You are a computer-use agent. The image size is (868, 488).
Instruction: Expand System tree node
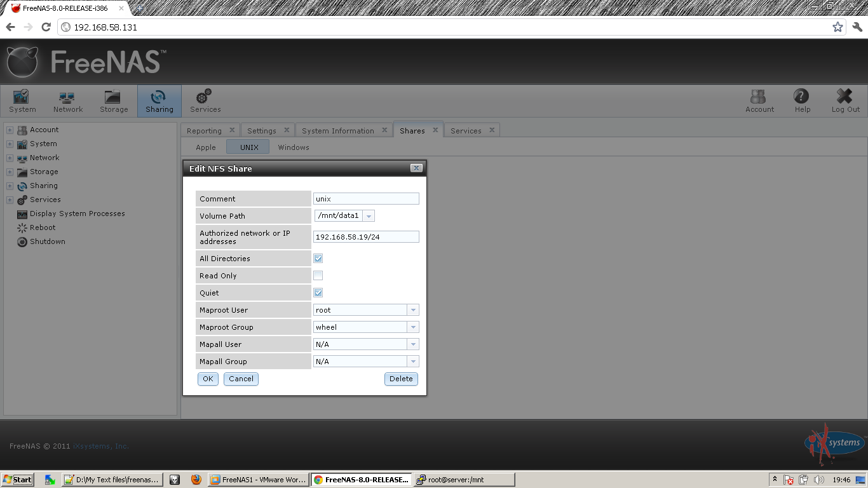click(x=10, y=144)
